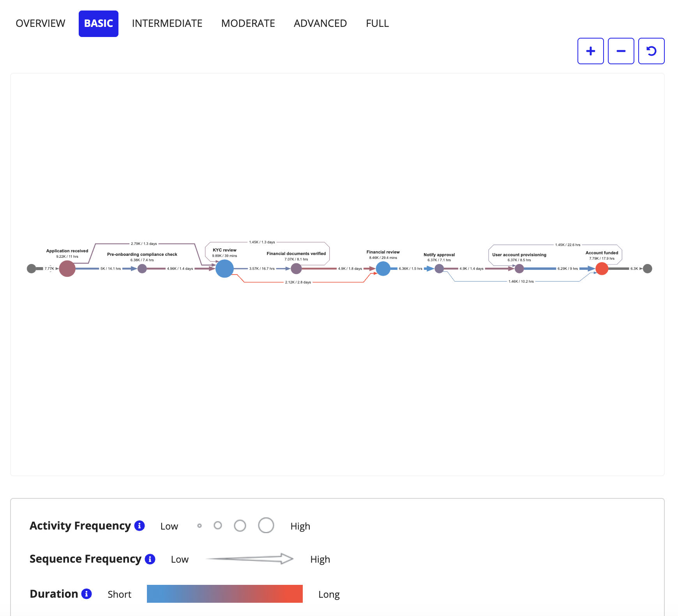Viewport: 678px width, 616px height.
Task: Select the KYC review node circle
Action: point(224,269)
